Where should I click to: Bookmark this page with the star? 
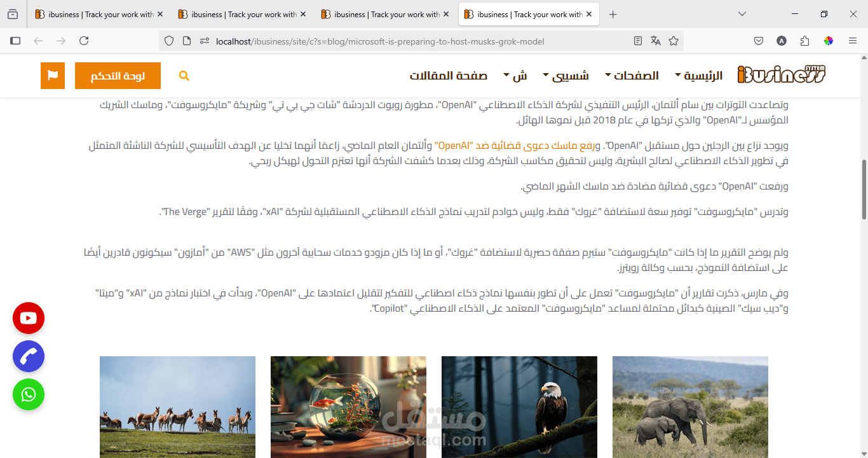click(674, 41)
